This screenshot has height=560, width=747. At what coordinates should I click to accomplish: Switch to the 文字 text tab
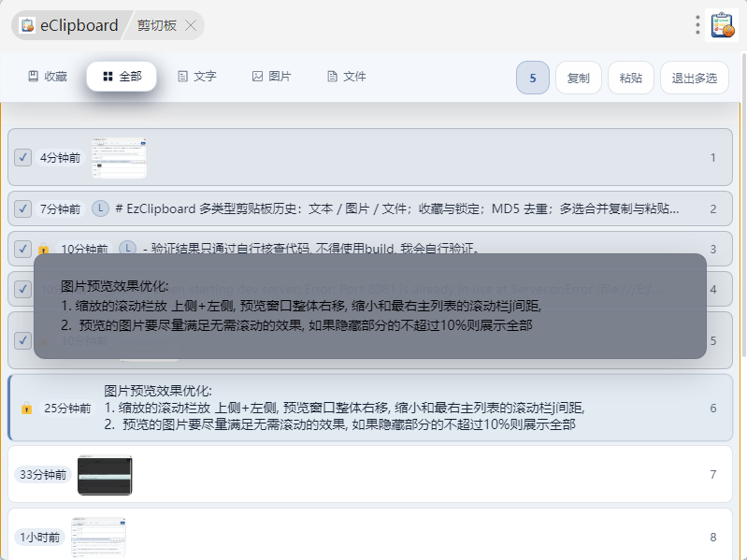[x=196, y=76]
